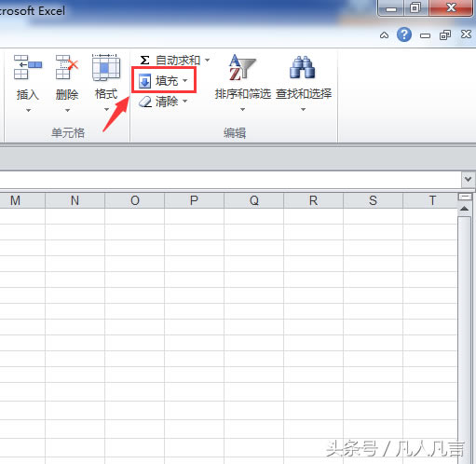Viewport: 476px width, 464px height.
Task: Restore the workbook window inside Excel
Action: (445, 35)
